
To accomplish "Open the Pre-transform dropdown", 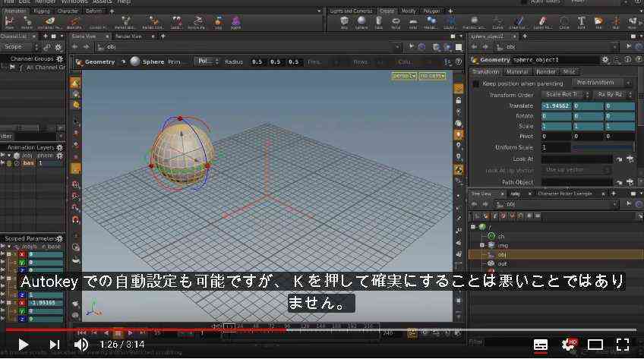I will coord(602,83).
